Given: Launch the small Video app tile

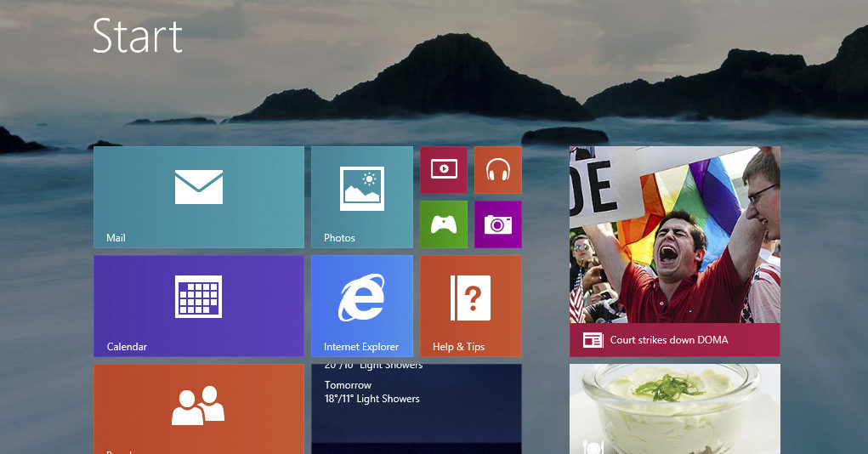Looking at the screenshot, I should (443, 169).
